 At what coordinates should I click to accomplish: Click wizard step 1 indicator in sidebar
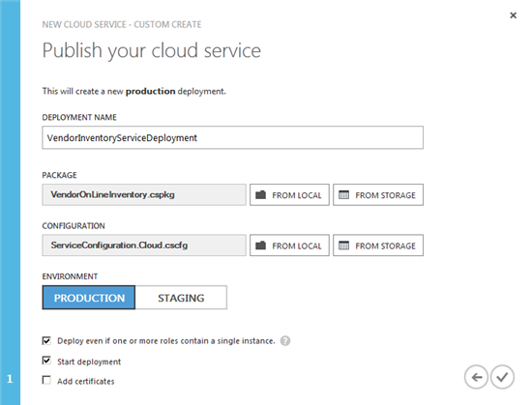click(10, 379)
